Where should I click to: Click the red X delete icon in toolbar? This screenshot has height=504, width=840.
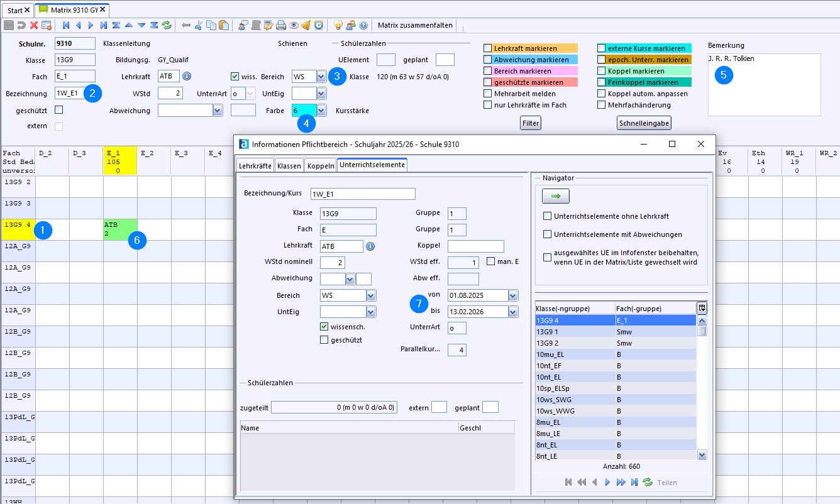tap(34, 25)
